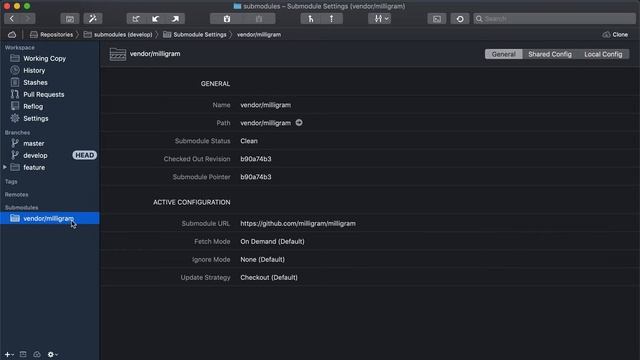Viewport: 640px width, 360px height.
Task: Open the plus add menu at sidebar bottom
Action: click(x=9, y=355)
